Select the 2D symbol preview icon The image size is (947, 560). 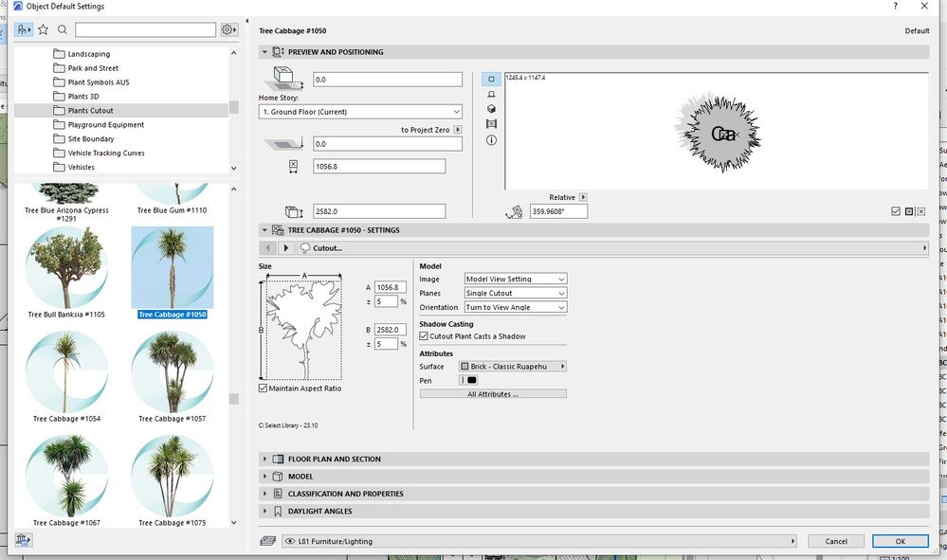pos(491,80)
